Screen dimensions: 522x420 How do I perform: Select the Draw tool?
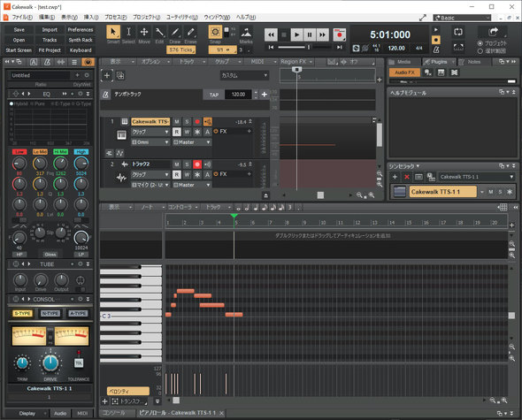pos(175,32)
